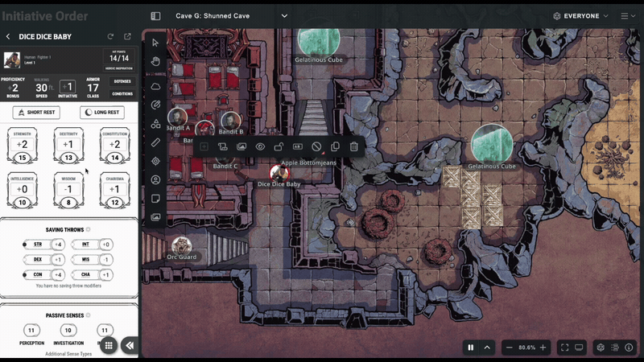This screenshot has height=362, width=644.
Task: Open the info icon
Action: [629, 348]
